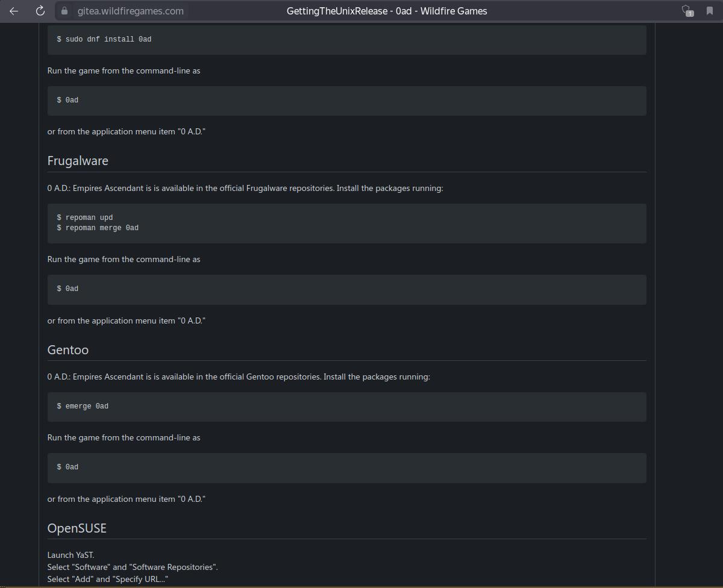Image resolution: width=723 pixels, height=588 pixels.
Task: Click the Gentoo section heading
Action: [68, 350]
